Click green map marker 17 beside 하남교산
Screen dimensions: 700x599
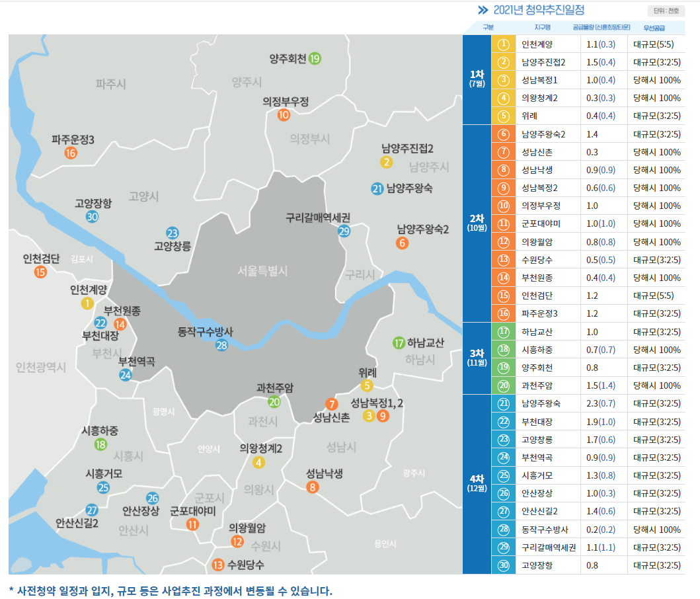pyautogui.click(x=399, y=343)
